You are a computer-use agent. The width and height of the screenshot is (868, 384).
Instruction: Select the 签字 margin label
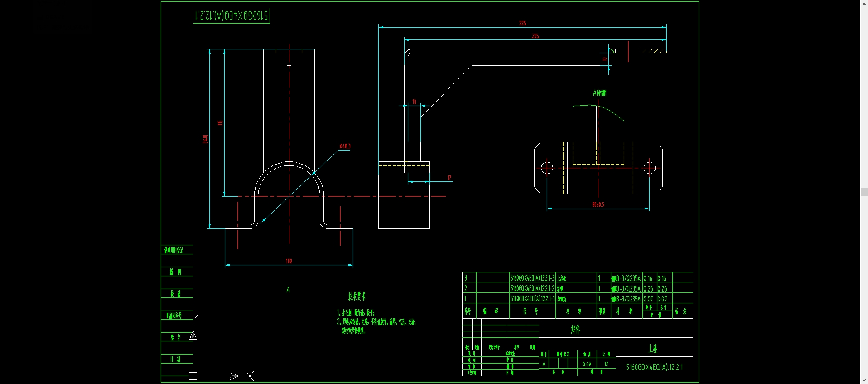coord(175,337)
